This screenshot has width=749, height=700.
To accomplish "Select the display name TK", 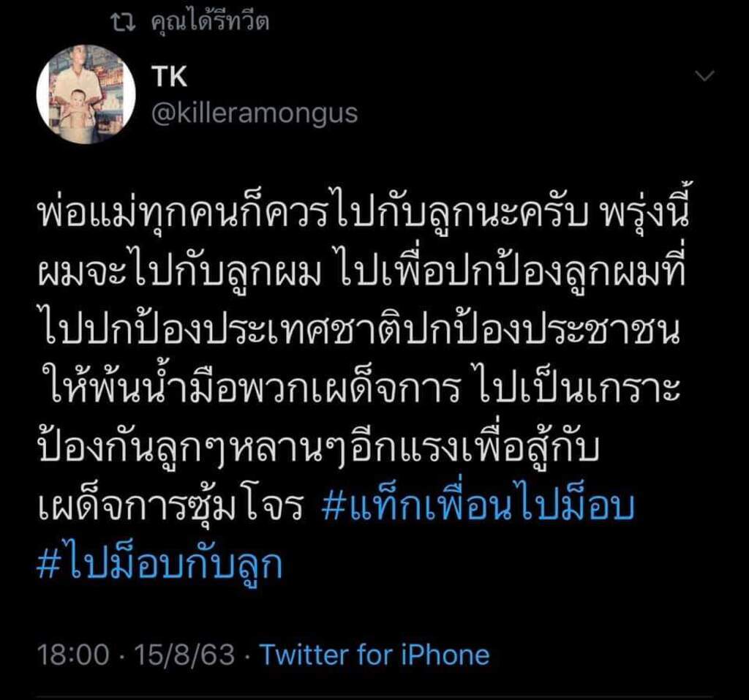I will tap(170, 77).
